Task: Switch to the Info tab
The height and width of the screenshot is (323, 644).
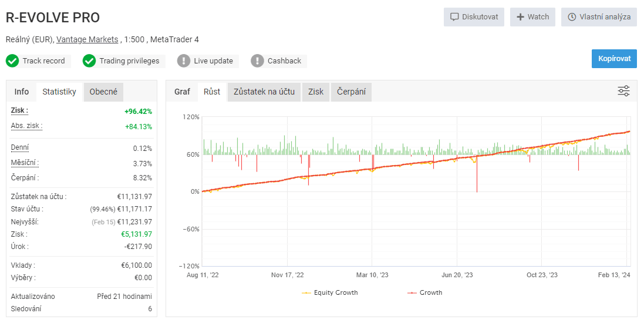Action: coord(22,92)
